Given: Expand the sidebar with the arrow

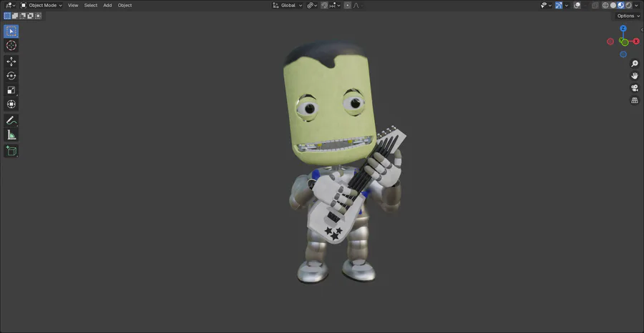Looking at the screenshot, I should [642, 30].
